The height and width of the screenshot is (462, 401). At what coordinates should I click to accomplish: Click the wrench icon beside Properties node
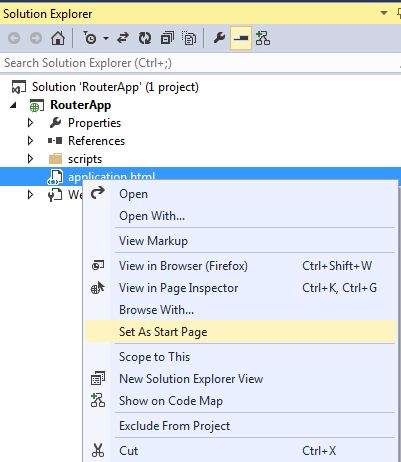55,123
